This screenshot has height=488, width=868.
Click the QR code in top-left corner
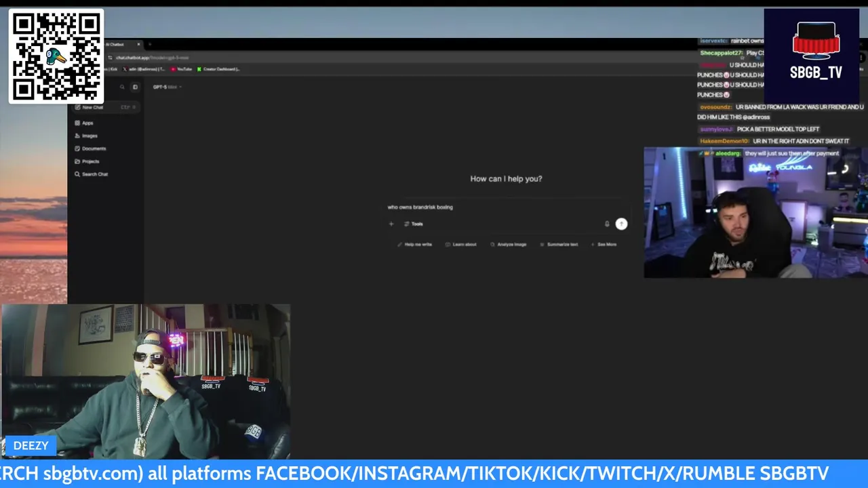pos(56,56)
